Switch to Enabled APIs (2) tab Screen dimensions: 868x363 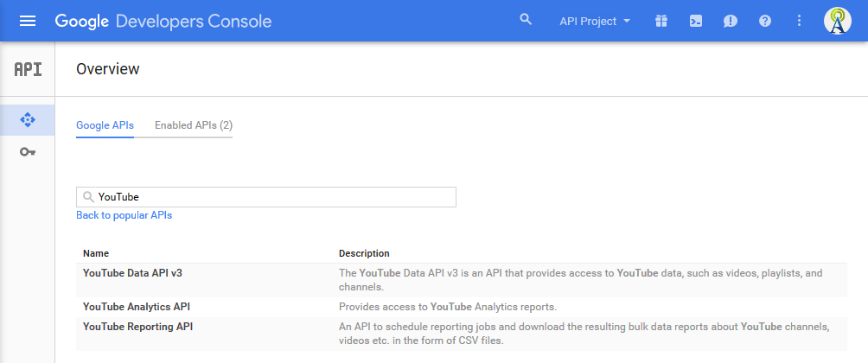point(193,125)
